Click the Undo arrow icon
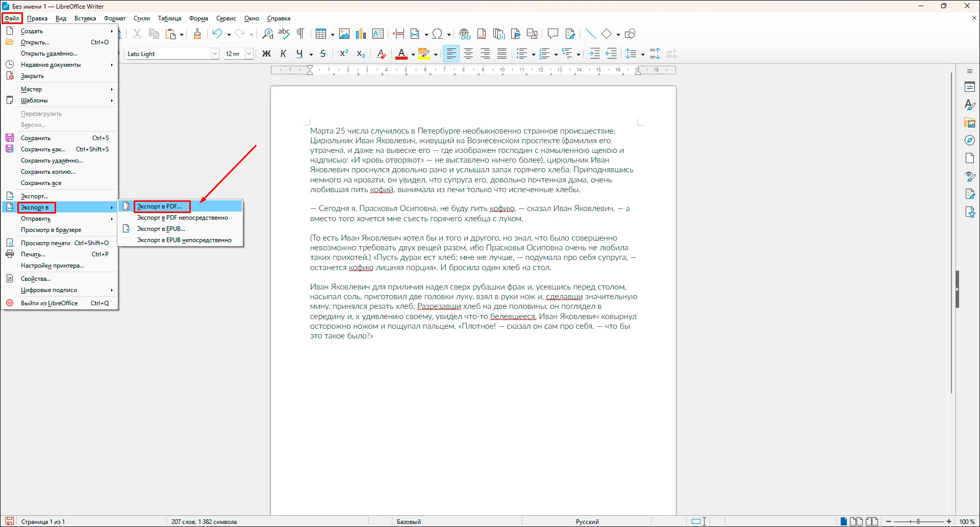 [217, 34]
